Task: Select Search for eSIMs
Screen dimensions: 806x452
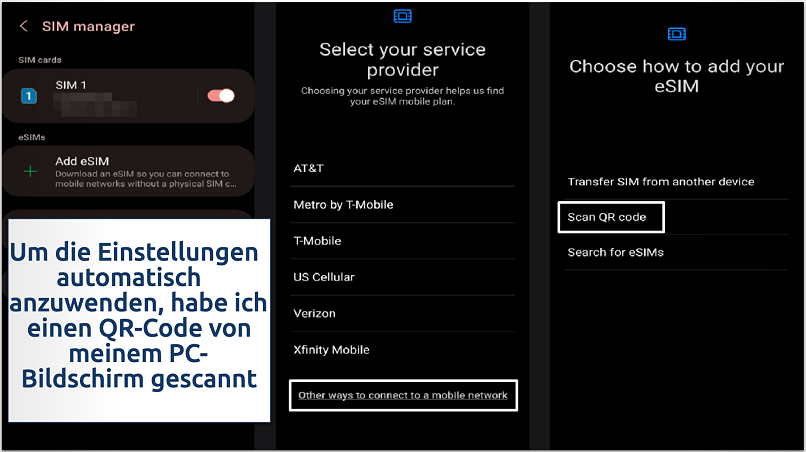Action: point(676,252)
